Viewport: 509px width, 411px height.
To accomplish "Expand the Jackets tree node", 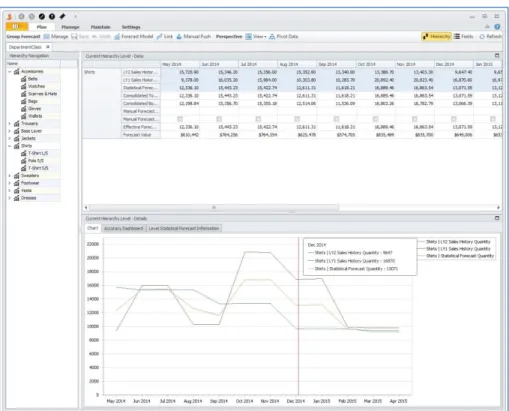I will [x=10, y=138].
